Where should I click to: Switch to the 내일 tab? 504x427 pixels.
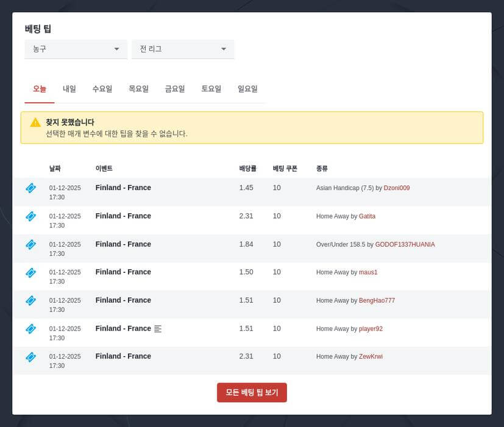coord(68,88)
